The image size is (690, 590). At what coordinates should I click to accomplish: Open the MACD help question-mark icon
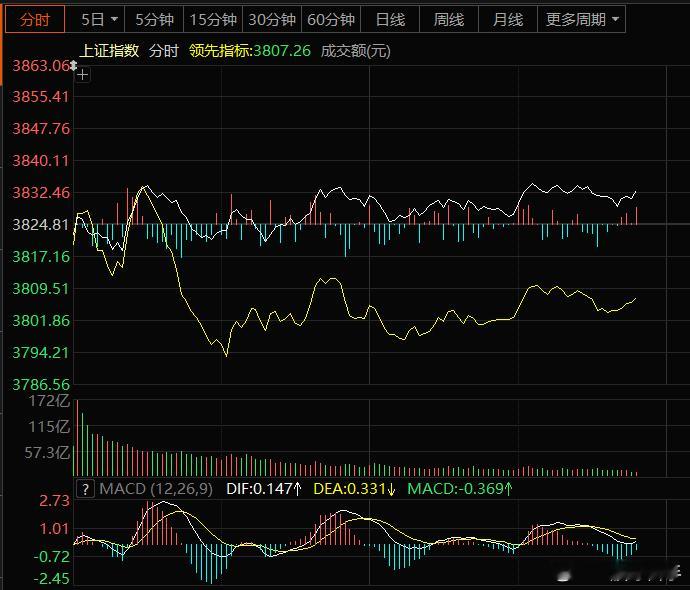pyautogui.click(x=85, y=489)
